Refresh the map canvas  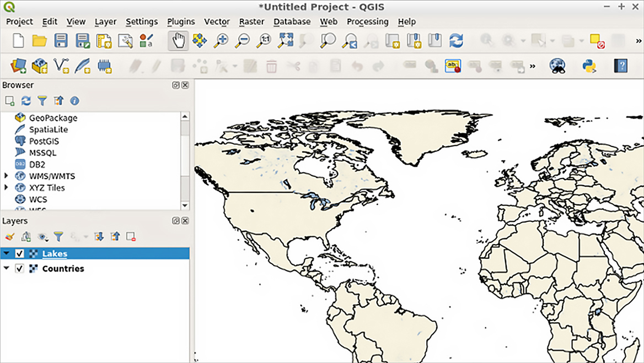tap(457, 41)
